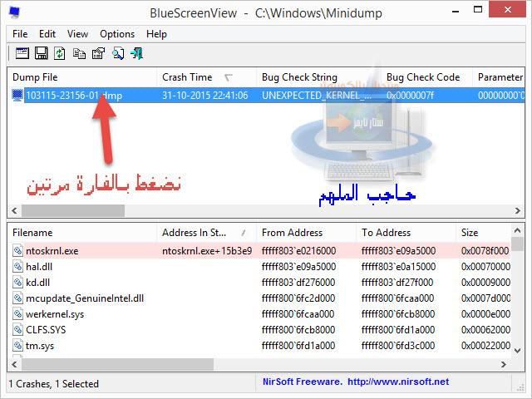Select the CLFS.SYS driver row
The image size is (532, 399).
point(259,329)
